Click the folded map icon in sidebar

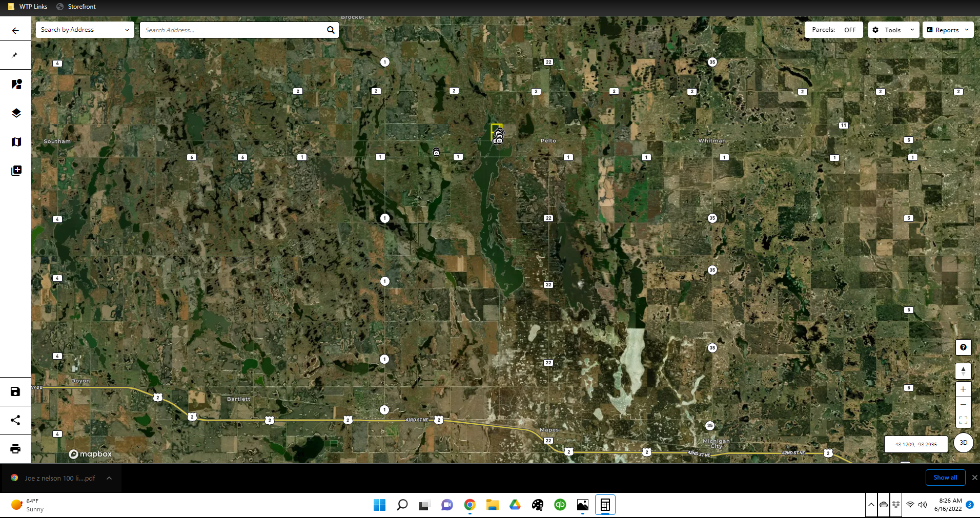16,142
